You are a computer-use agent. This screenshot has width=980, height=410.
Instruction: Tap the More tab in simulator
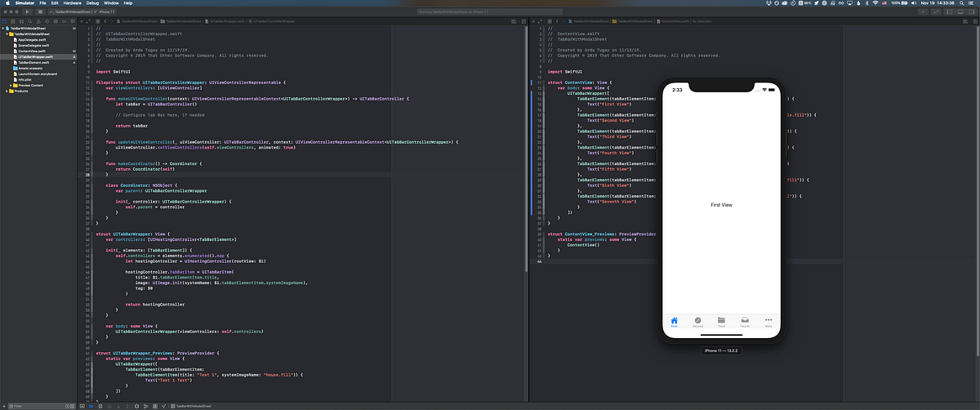tap(768, 321)
